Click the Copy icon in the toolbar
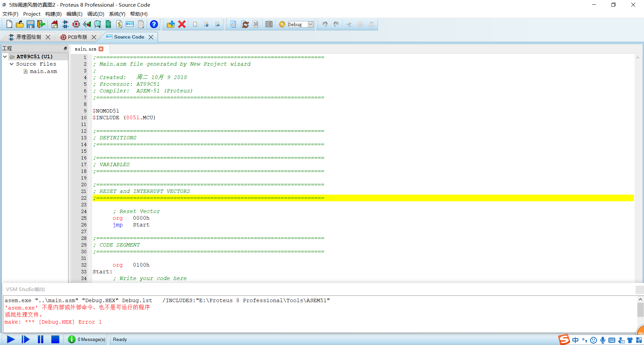Viewport: 644px width, 345px height. coord(361,24)
